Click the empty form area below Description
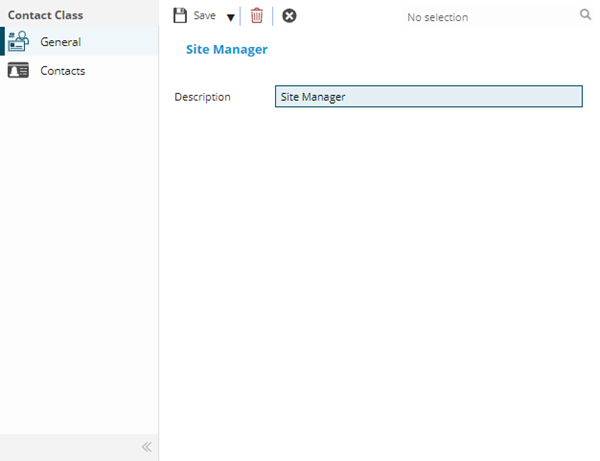 point(380,280)
